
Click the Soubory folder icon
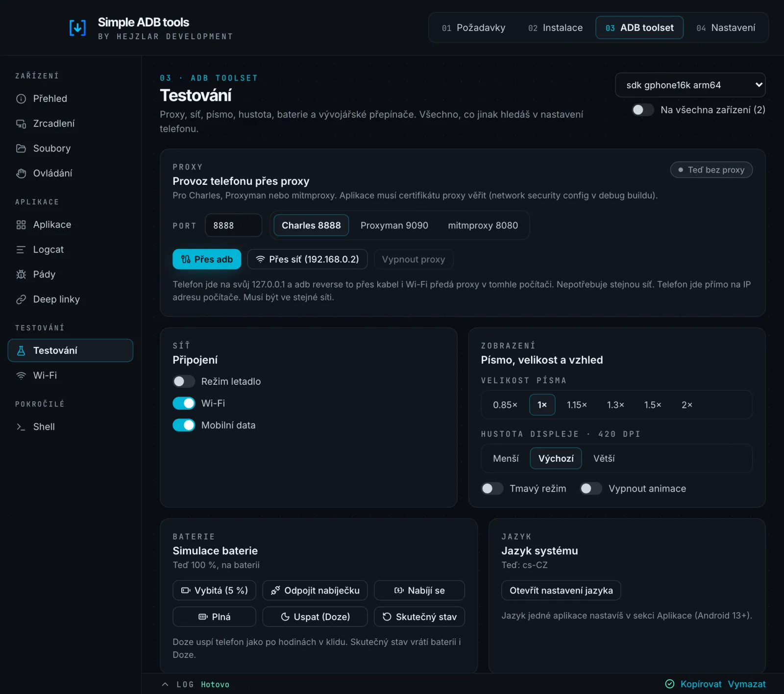click(21, 149)
